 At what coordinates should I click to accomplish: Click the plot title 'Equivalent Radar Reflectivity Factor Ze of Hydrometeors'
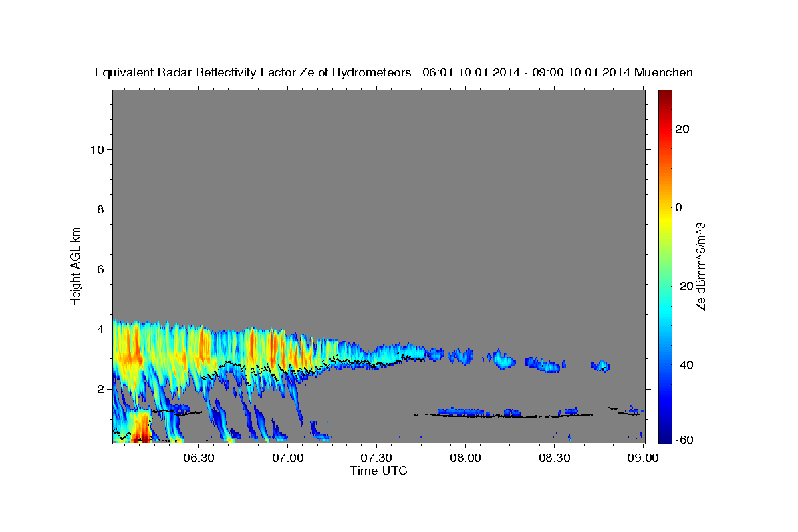(x=253, y=72)
